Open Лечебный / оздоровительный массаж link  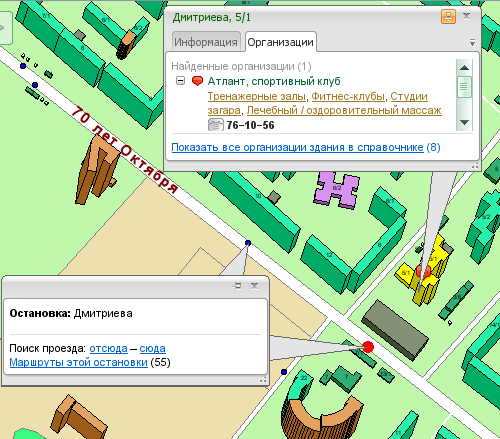click(x=344, y=110)
